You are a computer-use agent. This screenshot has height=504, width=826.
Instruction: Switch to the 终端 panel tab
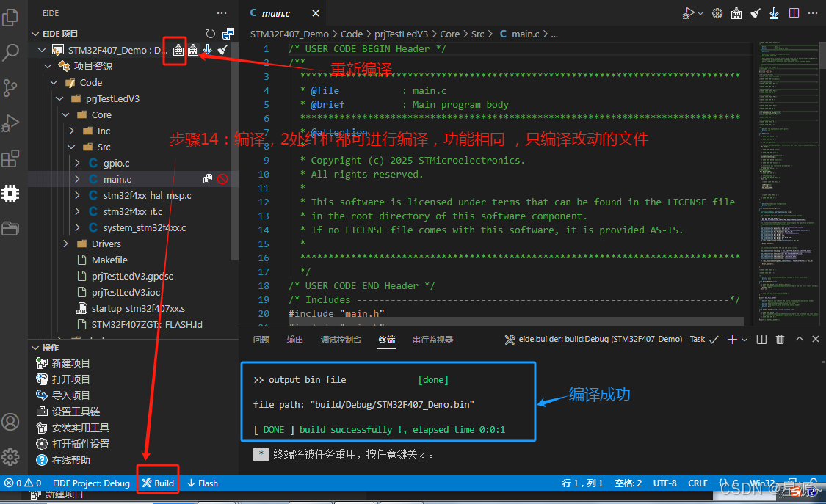(387, 340)
